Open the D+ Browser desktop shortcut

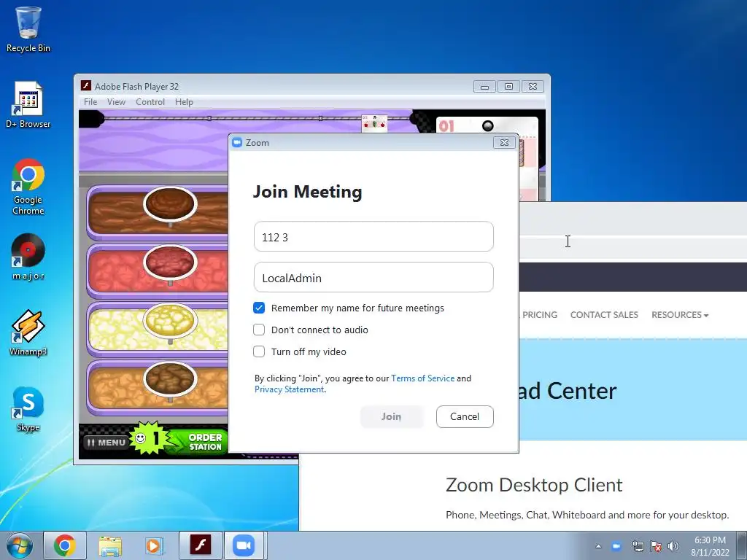[28, 105]
